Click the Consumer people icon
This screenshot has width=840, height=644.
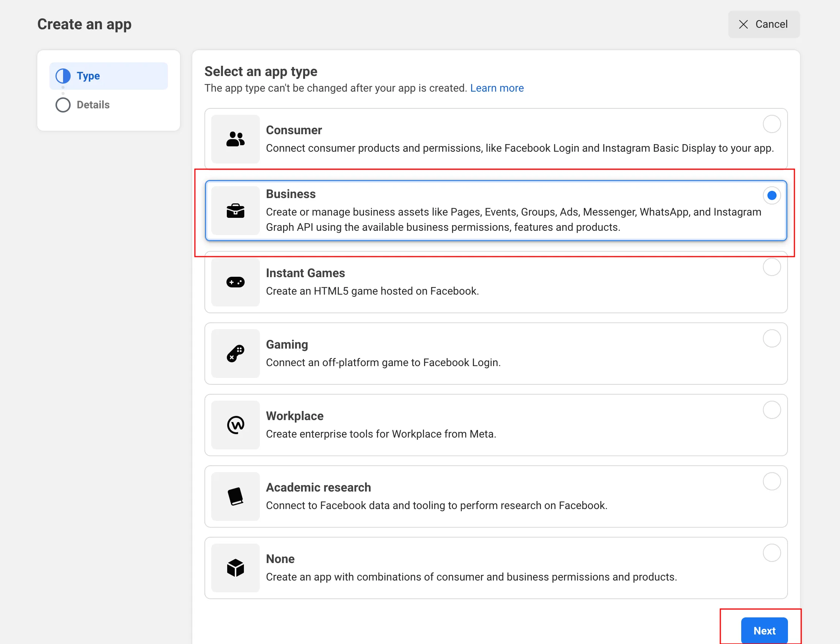pos(235,139)
